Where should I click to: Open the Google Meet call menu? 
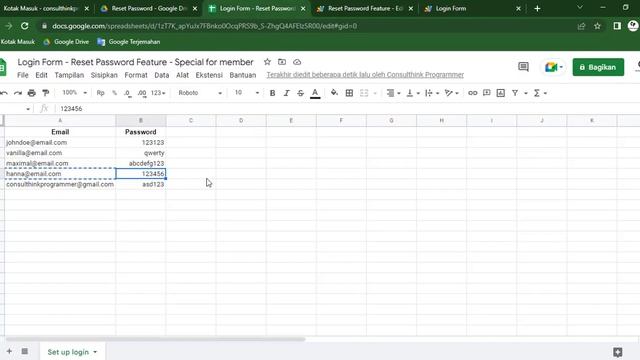553,67
